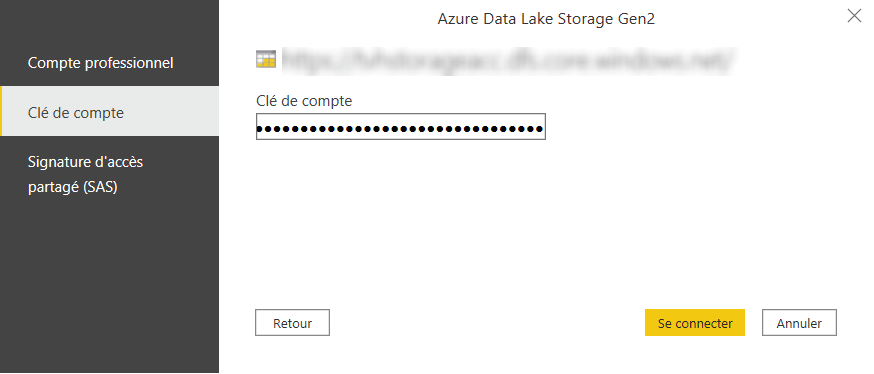Click the Azure Data Lake Storage Gen2 title

tap(546, 19)
